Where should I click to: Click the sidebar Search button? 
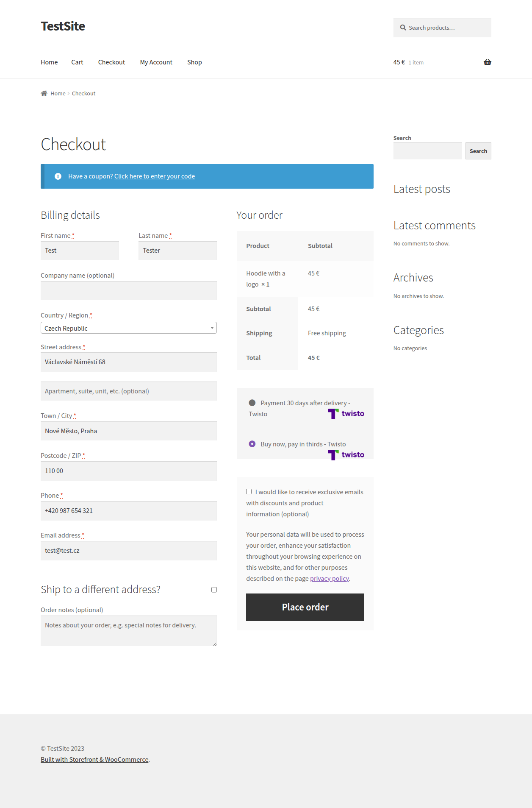coord(478,150)
